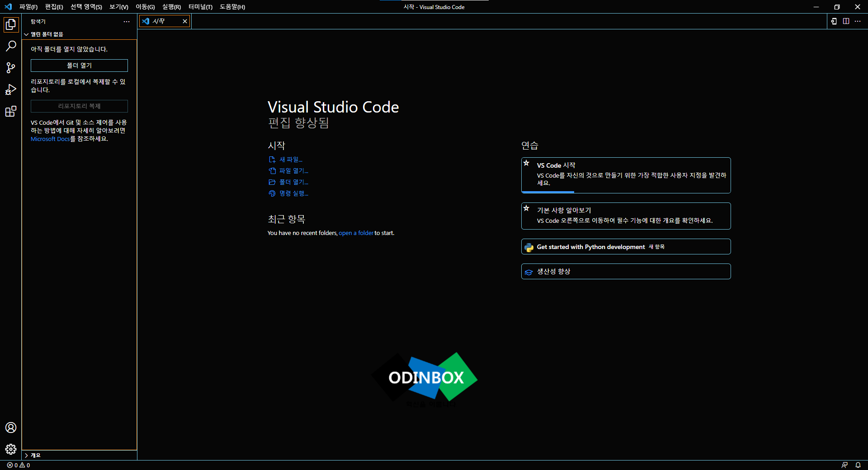Click the star icon on 기본 사항 알아보기 card
This screenshot has height=470, width=868.
(x=526, y=208)
